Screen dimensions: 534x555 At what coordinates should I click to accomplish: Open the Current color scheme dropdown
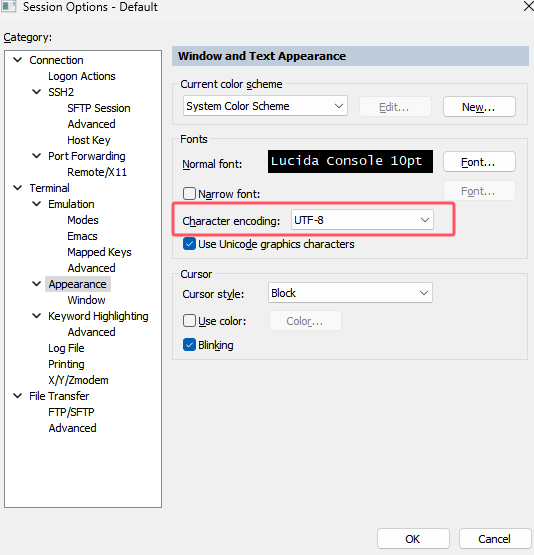(265, 106)
